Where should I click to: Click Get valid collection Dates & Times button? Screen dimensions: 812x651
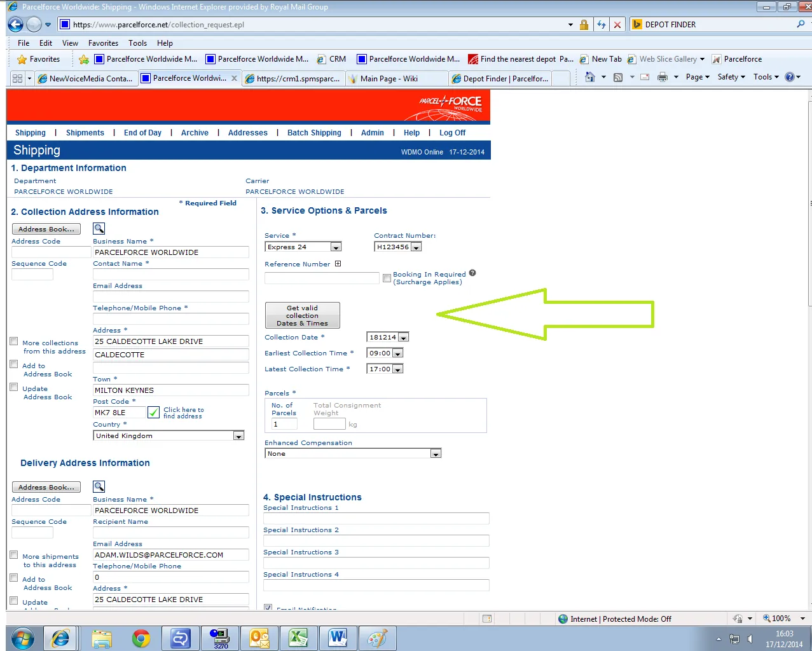click(x=302, y=315)
